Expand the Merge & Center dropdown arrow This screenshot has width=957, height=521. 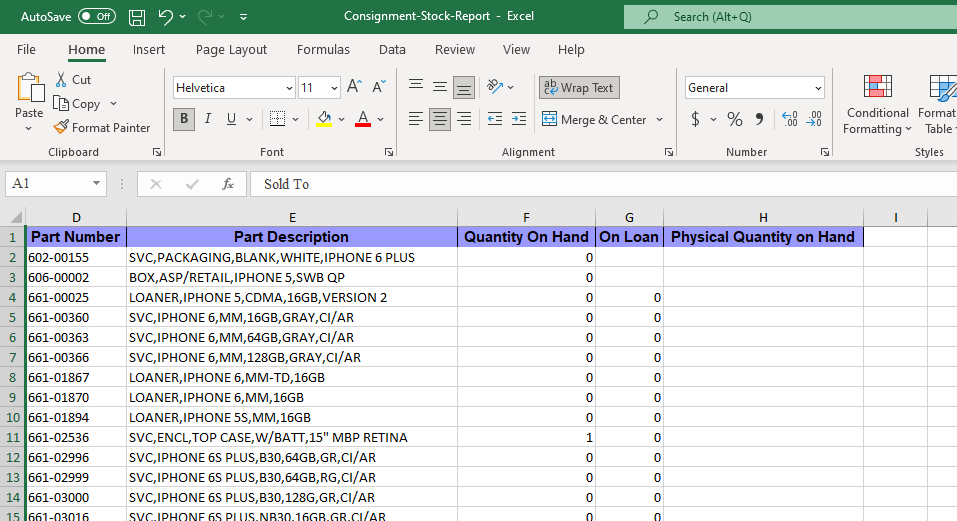[660, 119]
